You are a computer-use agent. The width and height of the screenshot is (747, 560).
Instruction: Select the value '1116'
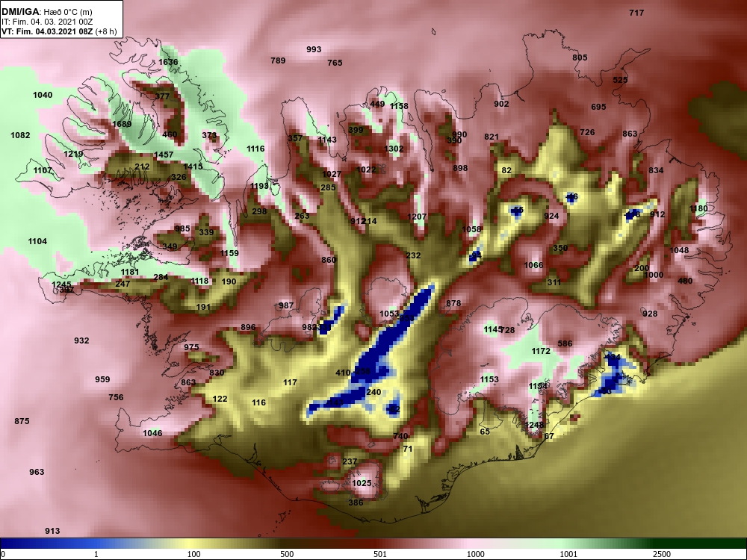click(255, 149)
